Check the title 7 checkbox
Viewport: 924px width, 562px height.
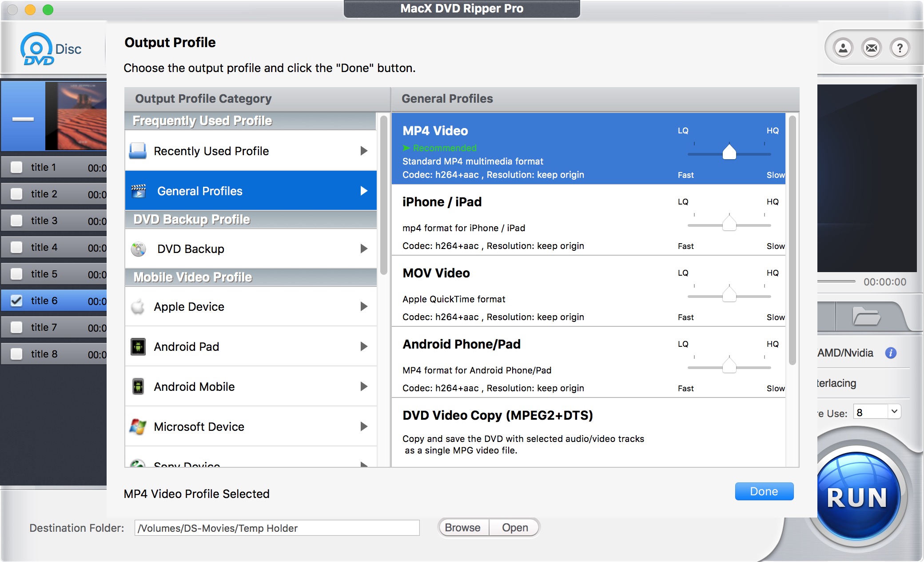click(x=16, y=327)
